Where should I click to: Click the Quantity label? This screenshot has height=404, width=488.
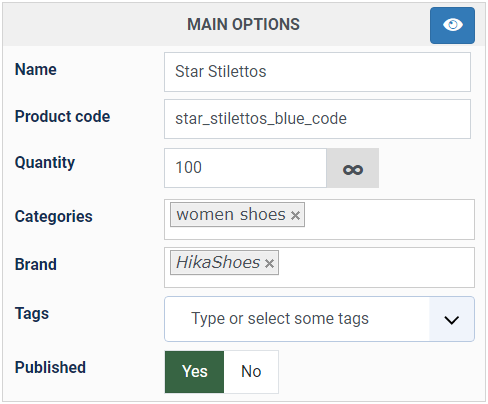click(x=45, y=163)
